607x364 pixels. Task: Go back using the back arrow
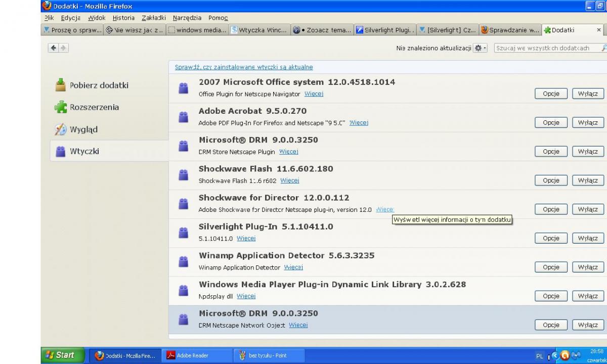coord(53,48)
